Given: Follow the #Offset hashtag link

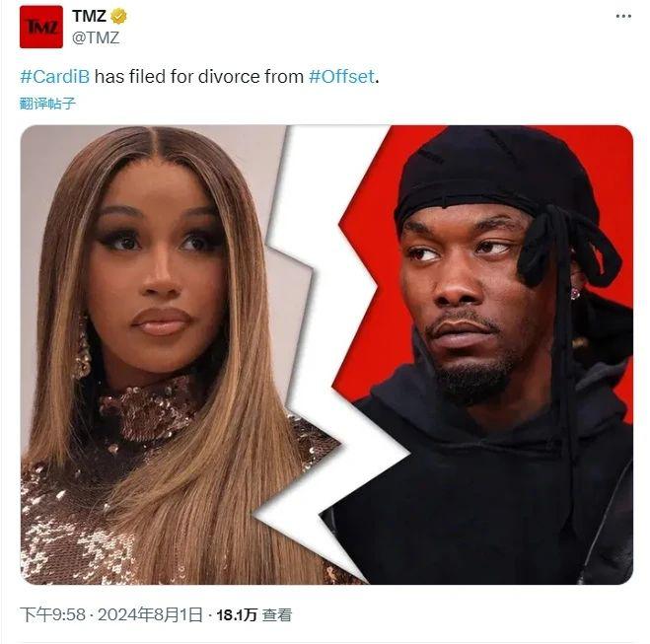Looking at the screenshot, I should [x=341, y=77].
